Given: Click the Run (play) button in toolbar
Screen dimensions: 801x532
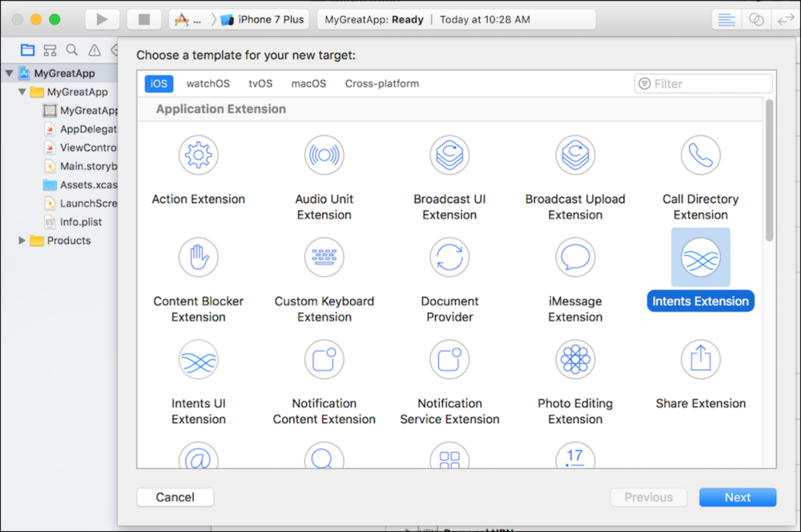Looking at the screenshot, I should [x=102, y=19].
